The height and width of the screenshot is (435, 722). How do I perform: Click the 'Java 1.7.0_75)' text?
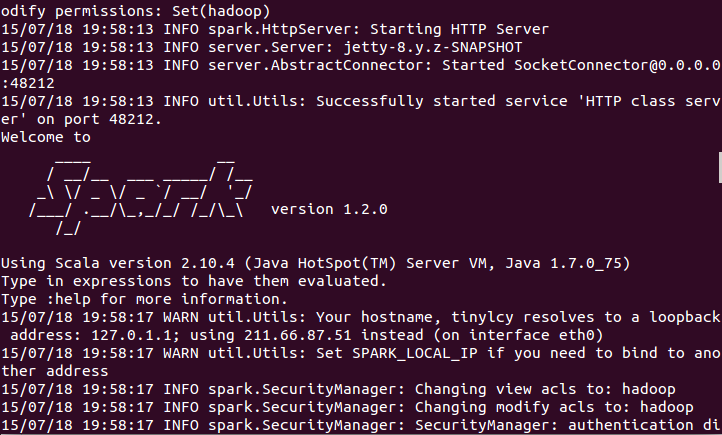(x=568, y=263)
